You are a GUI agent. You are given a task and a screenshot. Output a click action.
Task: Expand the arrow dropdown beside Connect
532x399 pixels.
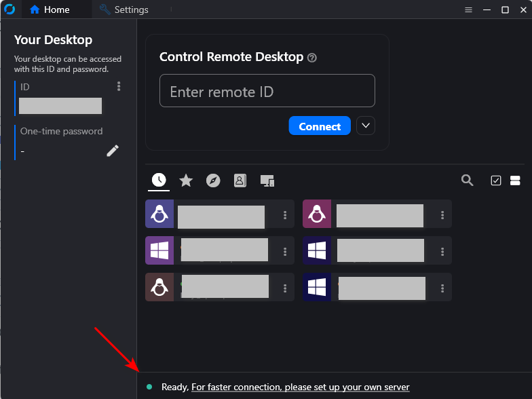click(x=366, y=126)
